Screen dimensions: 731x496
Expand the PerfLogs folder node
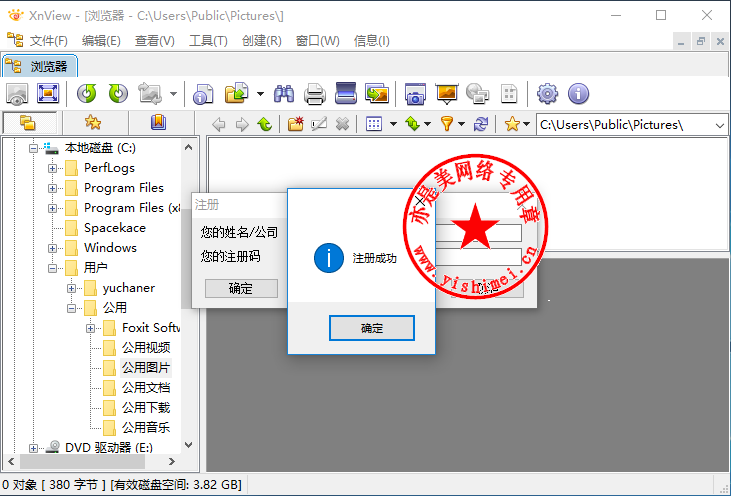(52, 169)
